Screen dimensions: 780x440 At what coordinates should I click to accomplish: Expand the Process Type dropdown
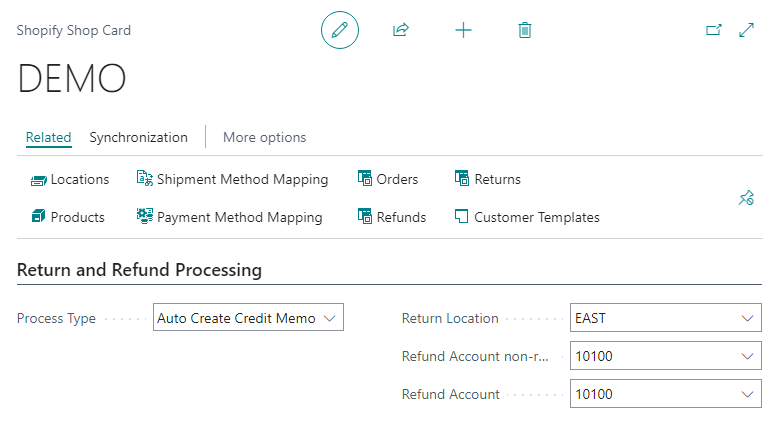[x=332, y=318]
